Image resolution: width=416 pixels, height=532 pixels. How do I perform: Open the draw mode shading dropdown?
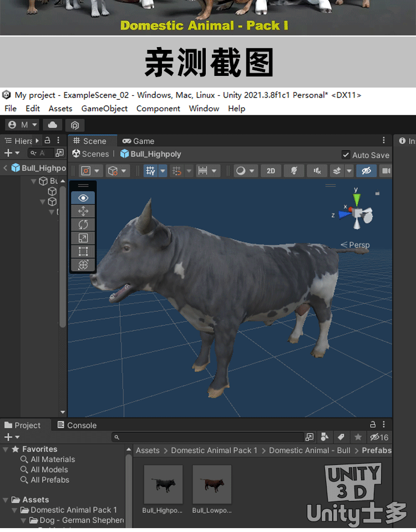tap(245, 171)
